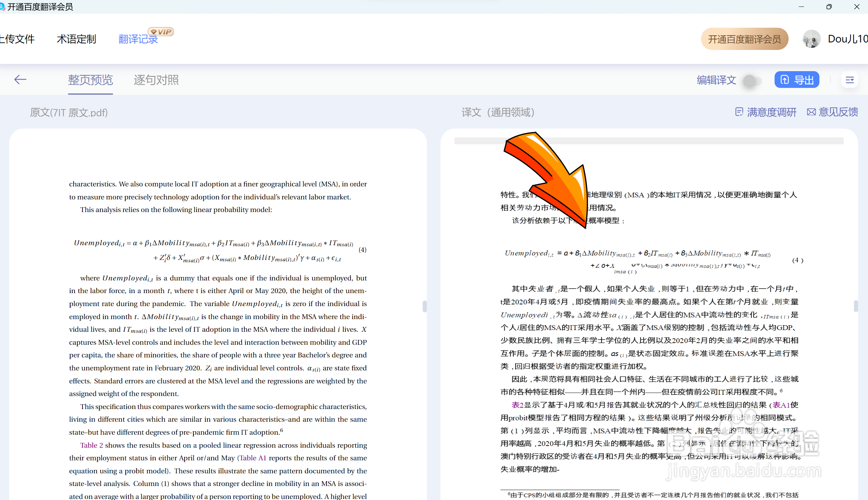Switch to 逐句对照 sentence comparison tab

pyautogui.click(x=156, y=80)
